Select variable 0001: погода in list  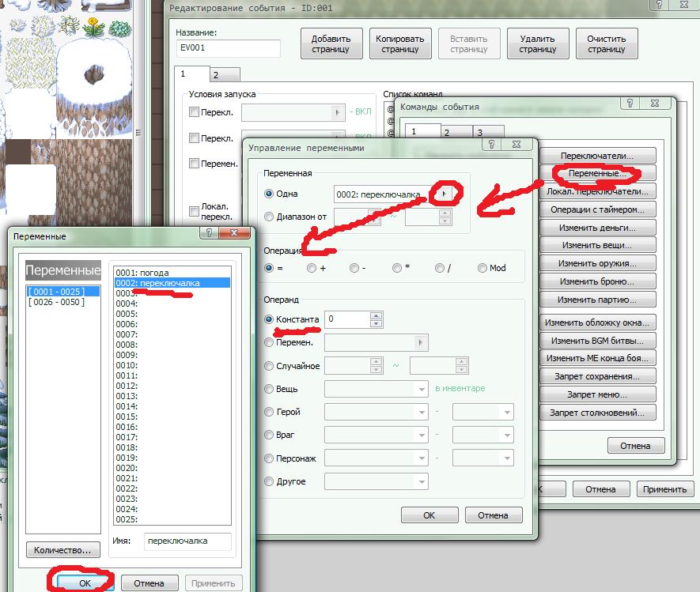pos(142,273)
